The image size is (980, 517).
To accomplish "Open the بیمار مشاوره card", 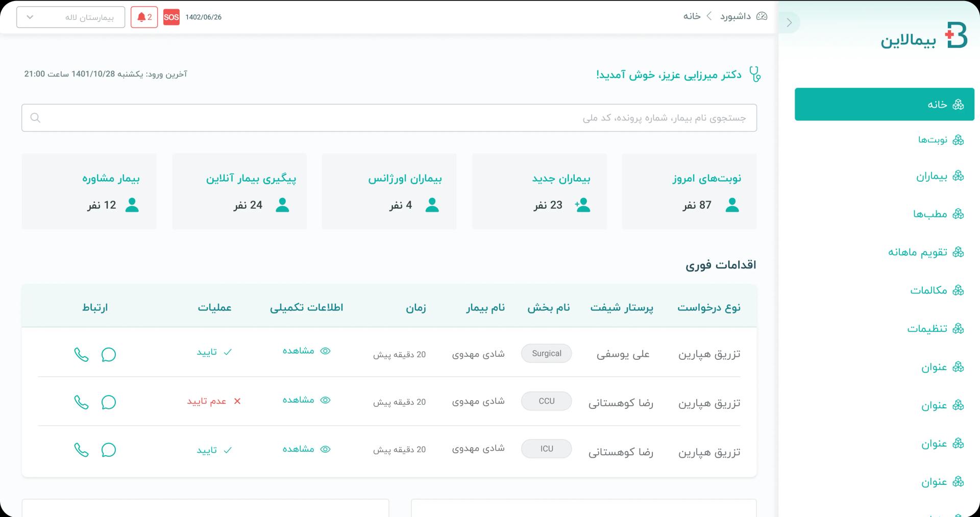I will tap(89, 191).
